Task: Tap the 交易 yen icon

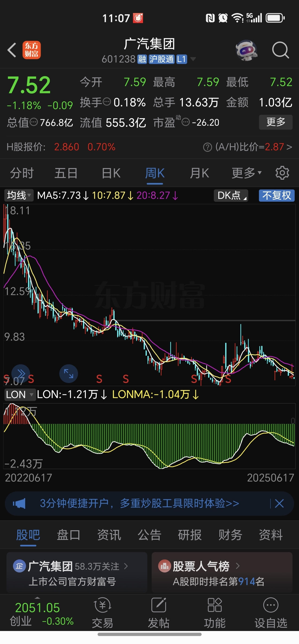Action: pos(102,605)
